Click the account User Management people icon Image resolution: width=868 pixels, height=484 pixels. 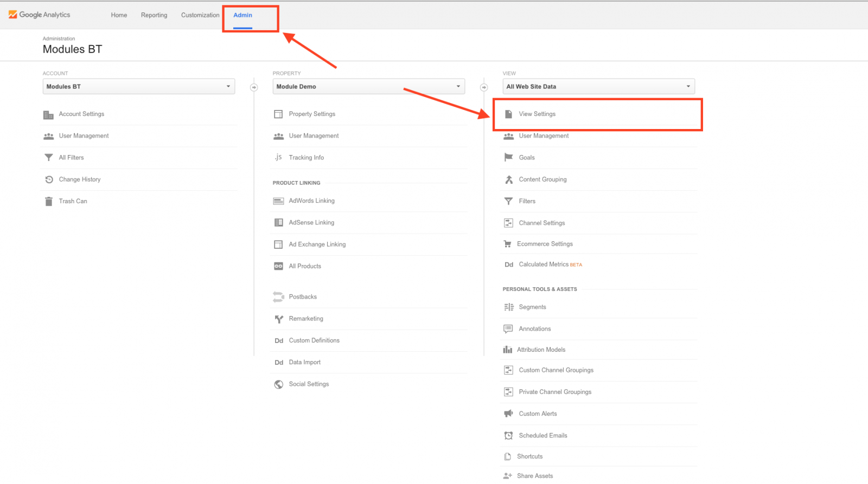pyautogui.click(x=48, y=136)
